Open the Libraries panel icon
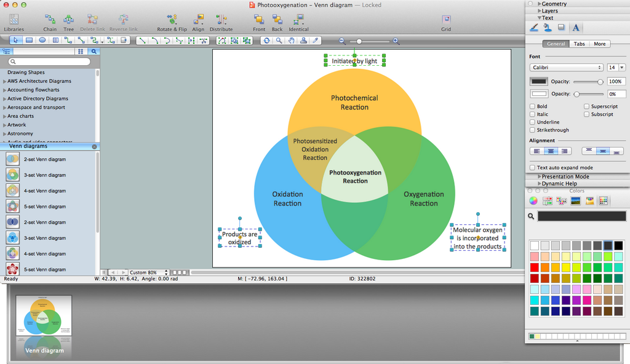 [x=14, y=20]
